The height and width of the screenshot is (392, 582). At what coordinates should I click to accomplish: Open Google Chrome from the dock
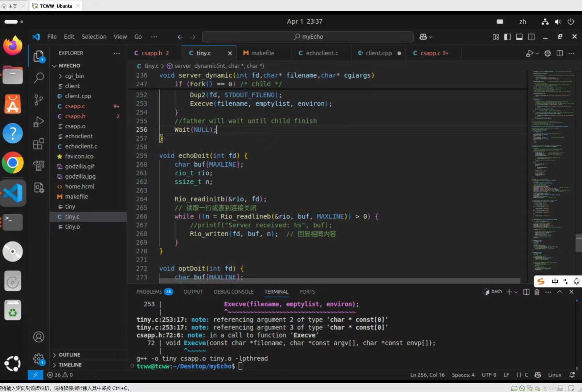click(x=13, y=163)
